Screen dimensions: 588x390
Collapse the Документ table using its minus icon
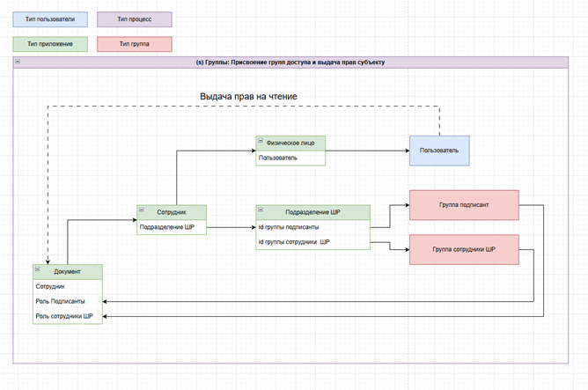point(37,271)
